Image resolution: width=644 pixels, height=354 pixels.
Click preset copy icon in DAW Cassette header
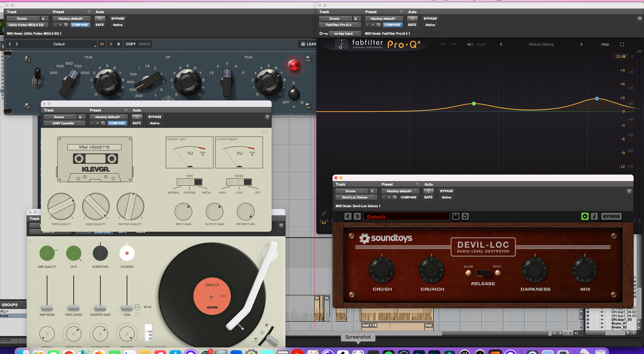click(x=103, y=123)
